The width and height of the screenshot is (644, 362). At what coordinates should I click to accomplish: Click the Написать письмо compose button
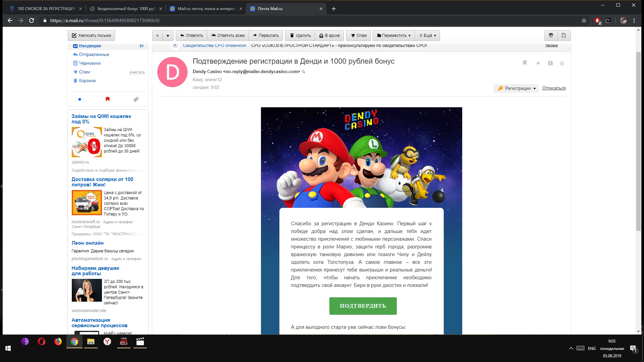91,36
